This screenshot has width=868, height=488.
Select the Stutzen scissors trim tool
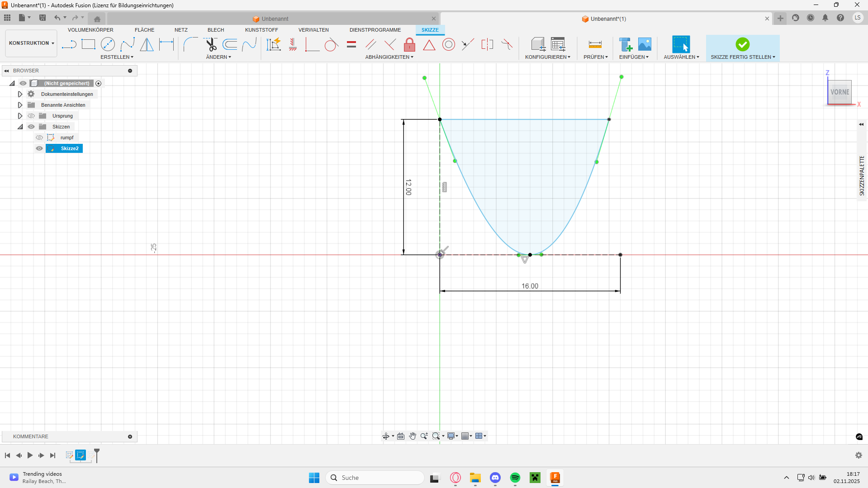coord(210,44)
